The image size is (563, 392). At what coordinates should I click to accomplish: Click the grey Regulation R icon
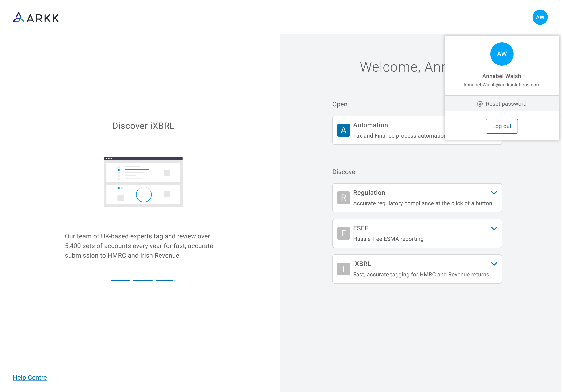[343, 198]
